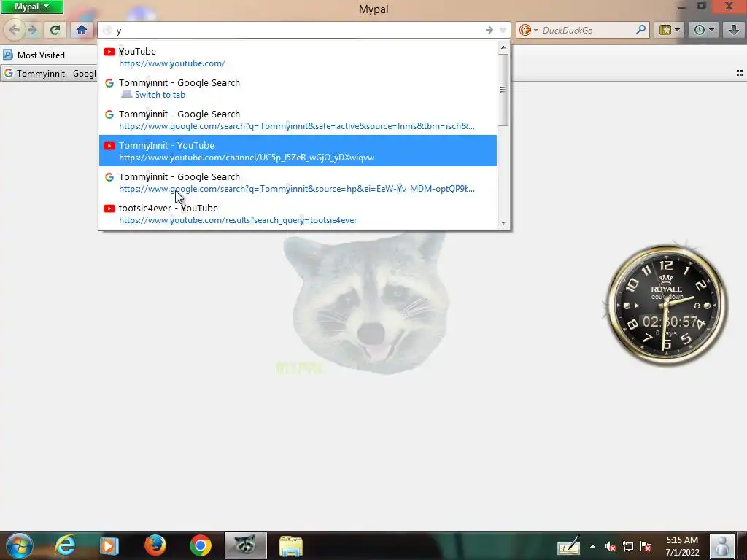This screenshot has width=747, height=560.
Task: Show hidden system tray icons
Action: [592, 546]
